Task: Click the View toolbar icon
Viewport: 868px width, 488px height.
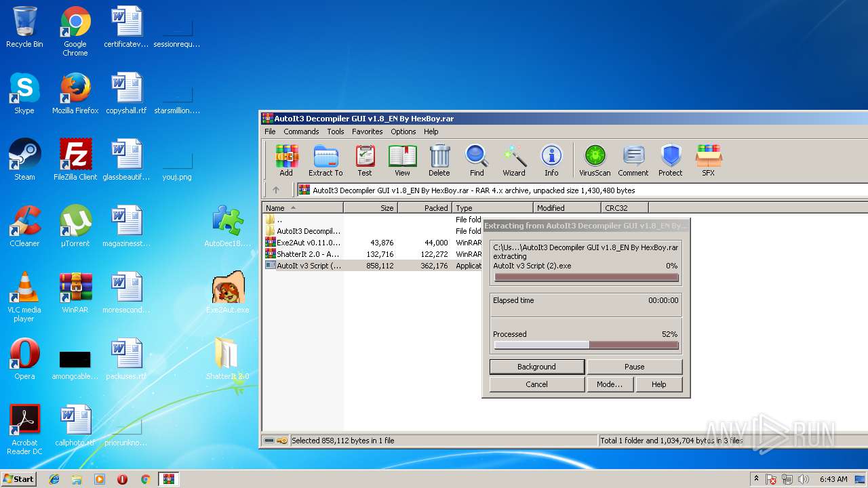Action: click(x=402, y=161)
